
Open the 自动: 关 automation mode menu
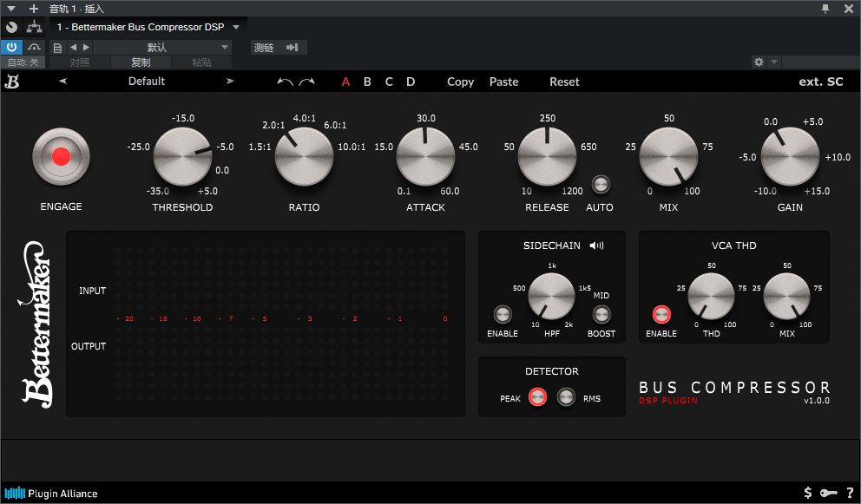click(23, 62)
